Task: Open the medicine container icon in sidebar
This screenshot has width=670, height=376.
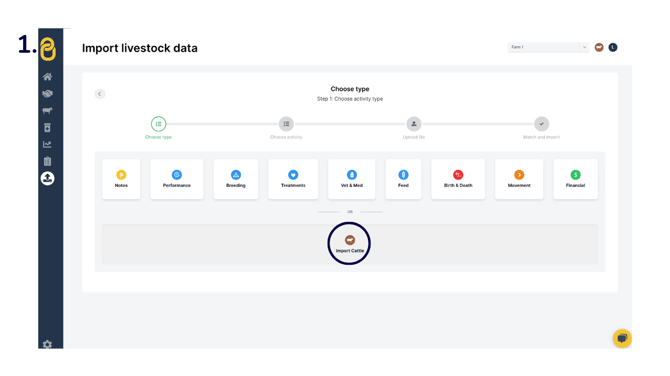Action: 47,127
